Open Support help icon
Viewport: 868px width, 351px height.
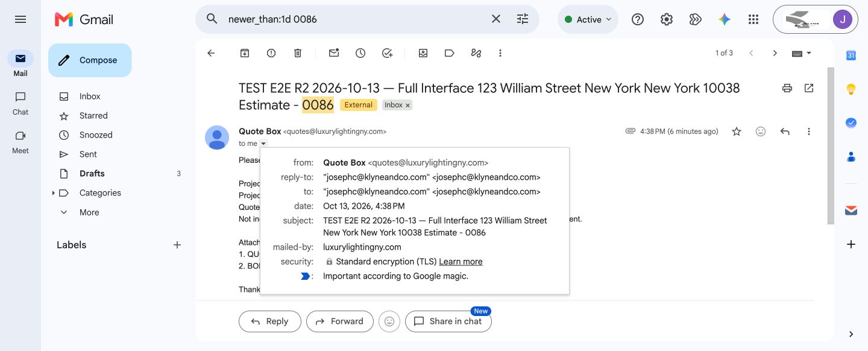638,19
